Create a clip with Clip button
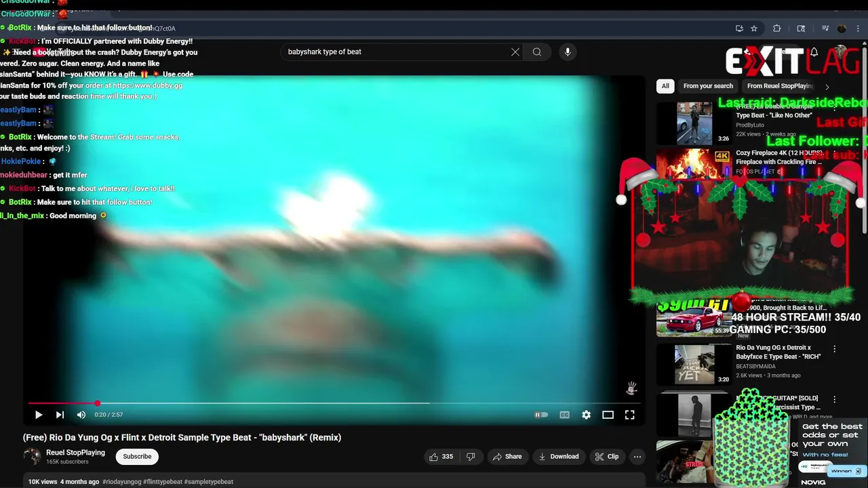Screen dimensions: 868x488 607,457
